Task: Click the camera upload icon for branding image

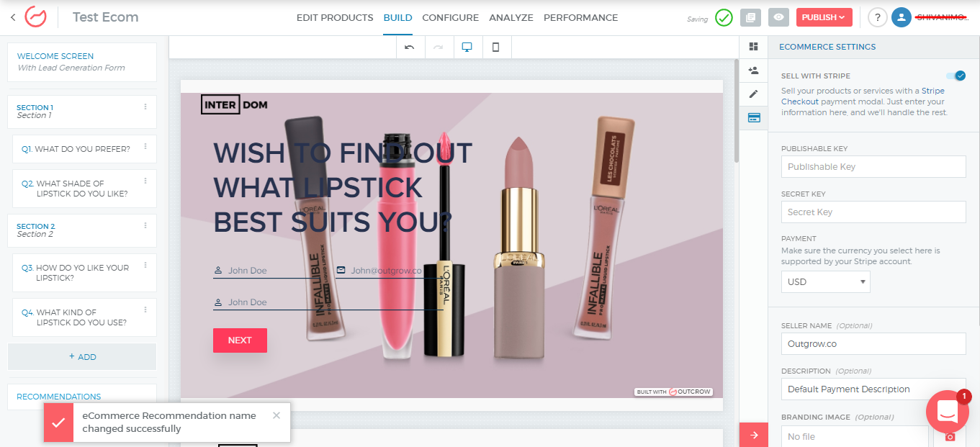Action: pyautogui.click(x=950, y=436)
